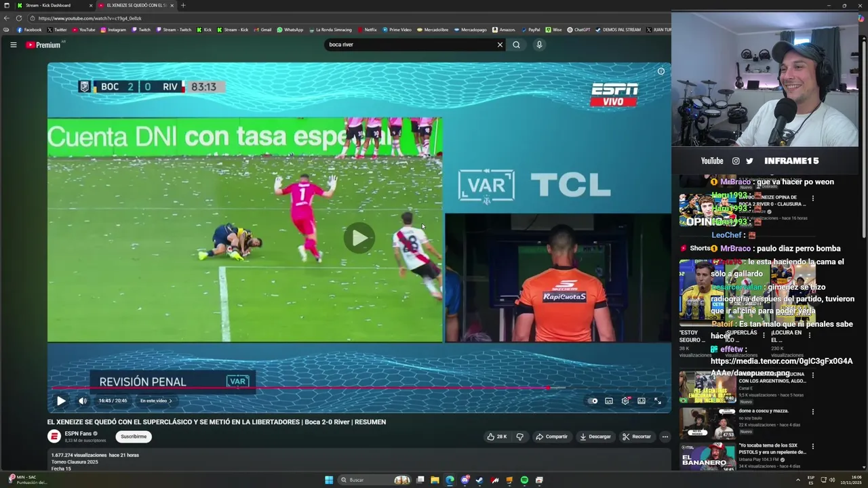Run search with the magnifier button

(516, 45)
